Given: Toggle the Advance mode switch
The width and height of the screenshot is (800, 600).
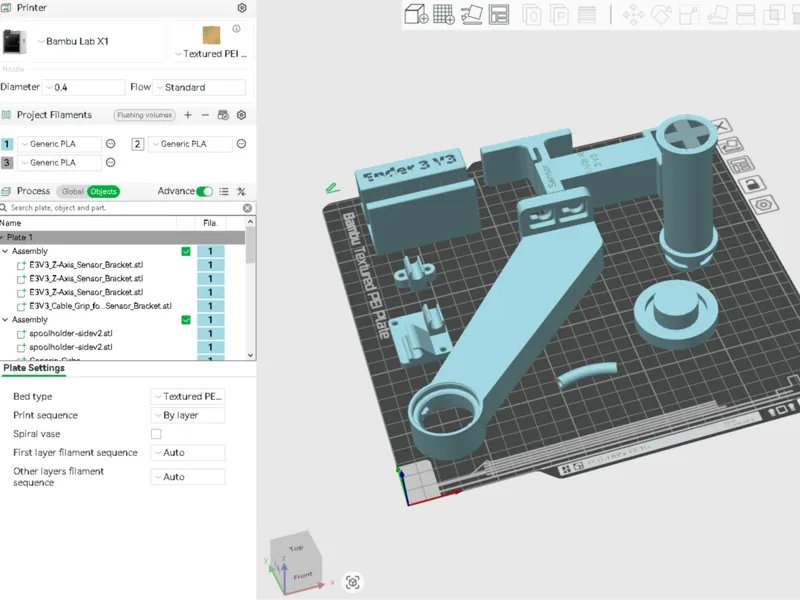Looking at the screenshot, I should [x=205, y=191].
